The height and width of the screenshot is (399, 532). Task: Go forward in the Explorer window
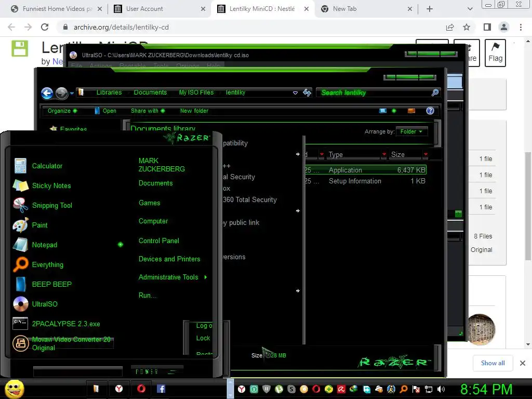point(61,93)
